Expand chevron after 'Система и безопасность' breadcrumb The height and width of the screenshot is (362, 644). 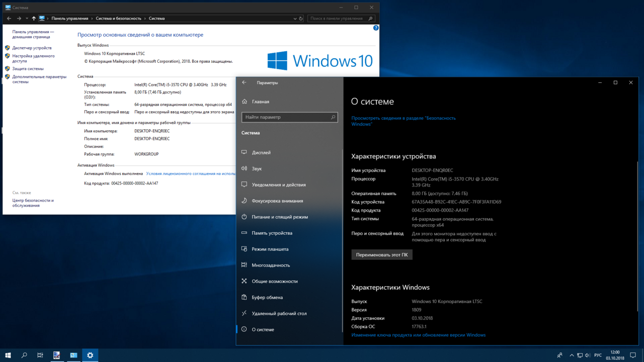[146, 18]
